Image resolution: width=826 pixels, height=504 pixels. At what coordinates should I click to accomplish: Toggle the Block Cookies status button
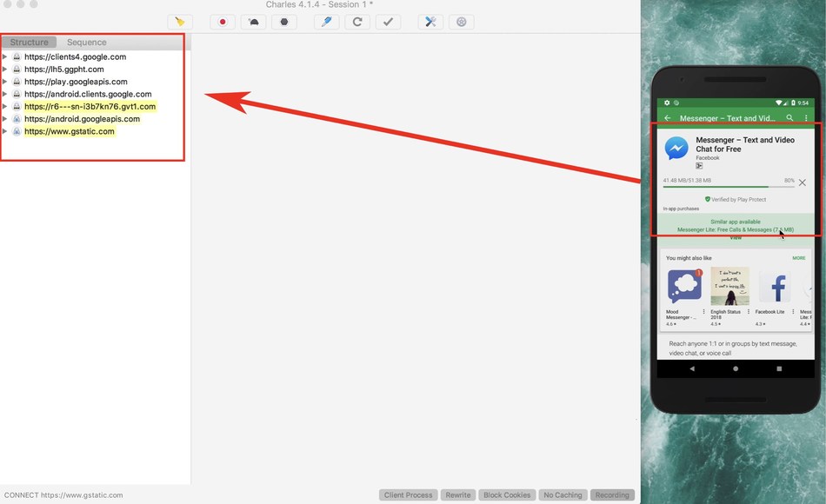(507, 495)
